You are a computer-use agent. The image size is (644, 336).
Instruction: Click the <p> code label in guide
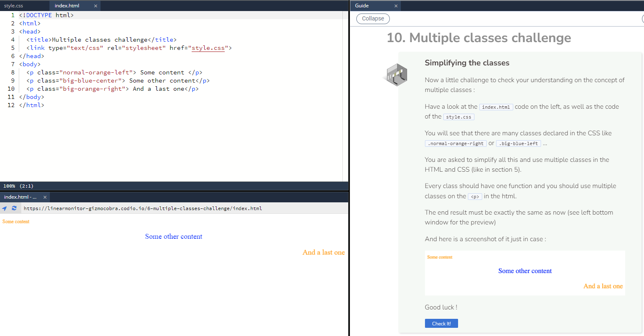(475, 197)
